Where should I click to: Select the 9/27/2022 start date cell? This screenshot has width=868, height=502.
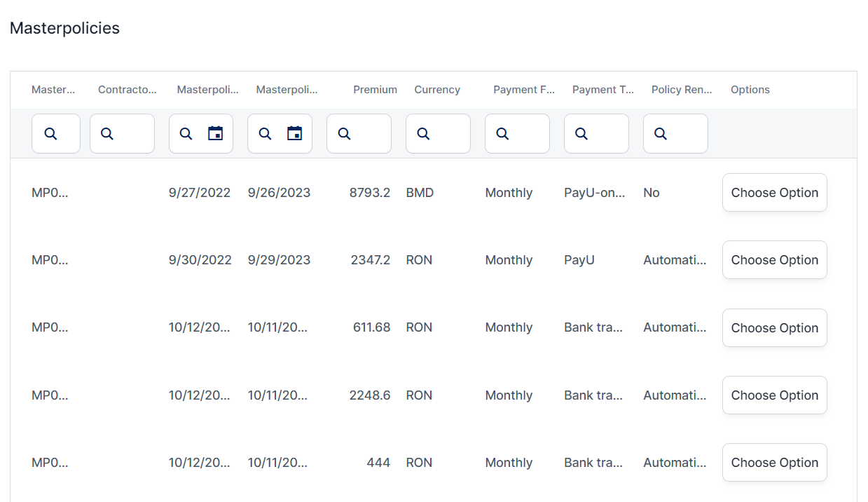tap(200, 193)
